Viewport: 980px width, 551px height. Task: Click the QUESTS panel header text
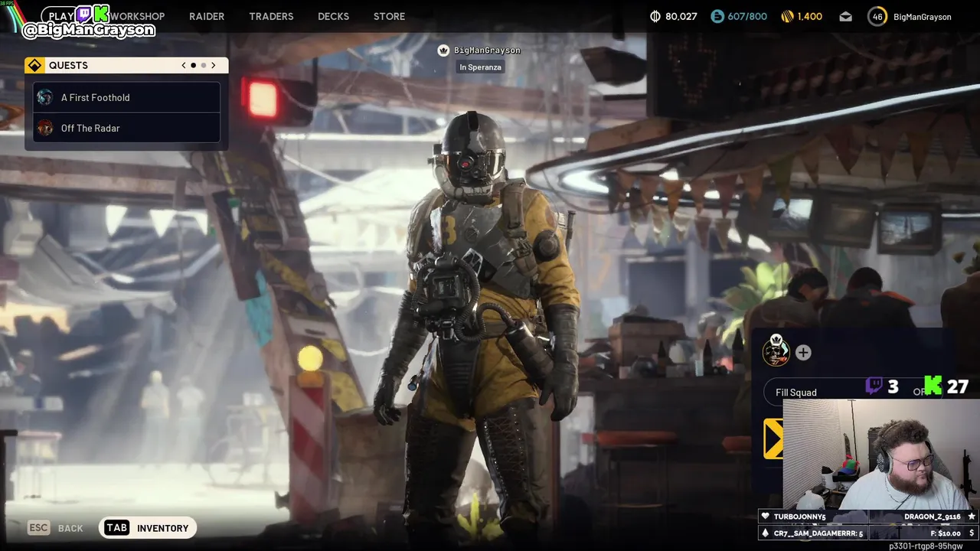pyautogui.click(x=68, y=65)
